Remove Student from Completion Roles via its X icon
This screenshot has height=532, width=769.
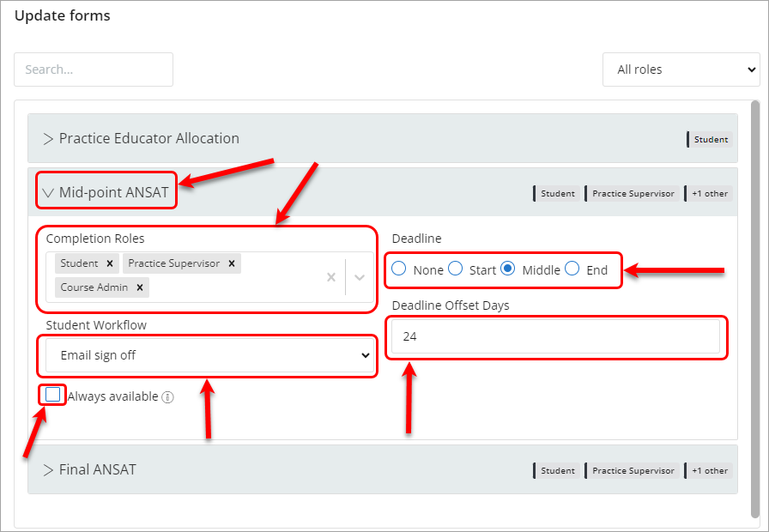(x=109, y=263)
